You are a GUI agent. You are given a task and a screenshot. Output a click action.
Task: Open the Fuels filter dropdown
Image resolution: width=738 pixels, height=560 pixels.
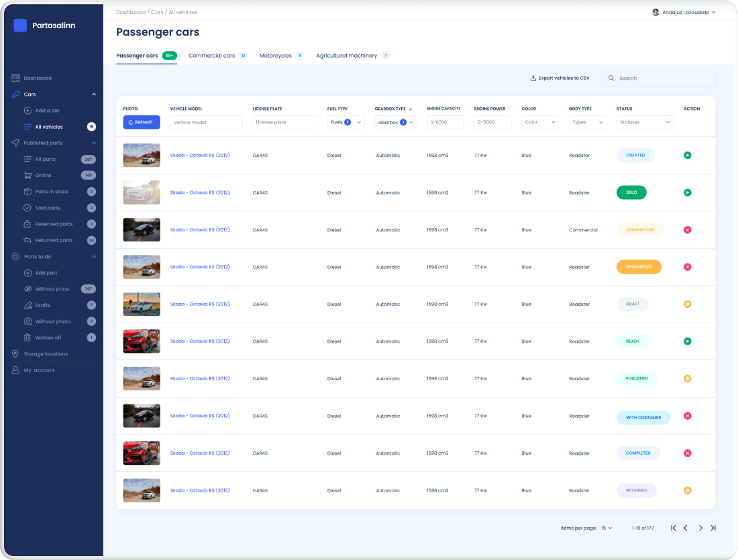(346, 123)
